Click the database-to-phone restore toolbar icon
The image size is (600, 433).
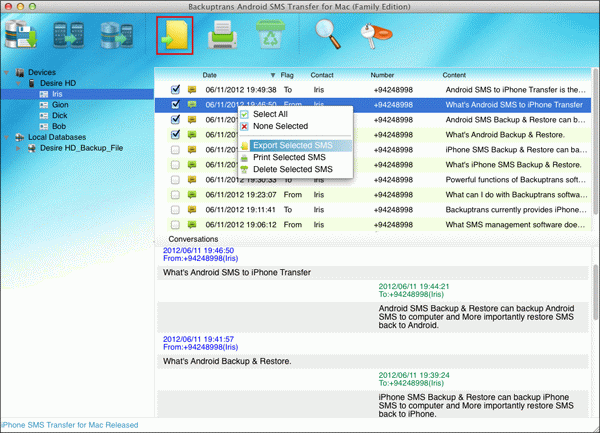(x=117, y=35)
